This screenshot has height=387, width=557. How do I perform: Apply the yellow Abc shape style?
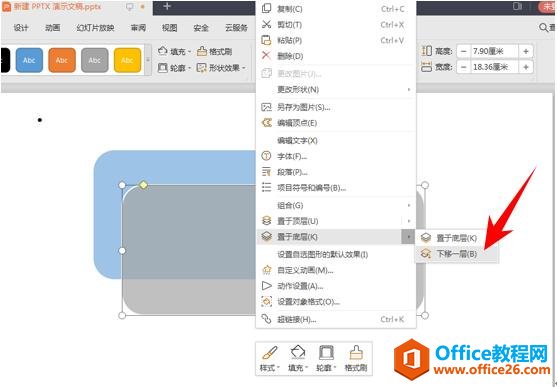[x=127, y=60]
